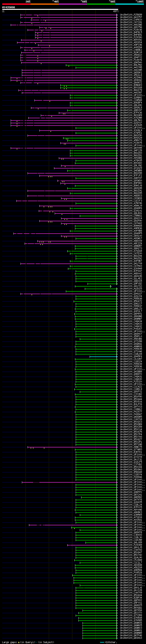
Task: Click the purple ~60% identity legend segment
Action: pyautogui.click(x=73, y=4)
